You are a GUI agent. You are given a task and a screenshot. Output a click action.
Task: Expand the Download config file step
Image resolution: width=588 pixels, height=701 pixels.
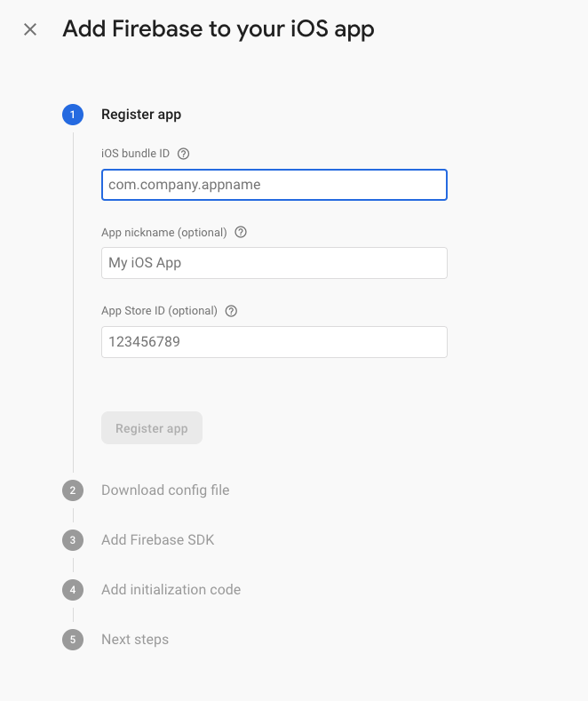(165, 490)
